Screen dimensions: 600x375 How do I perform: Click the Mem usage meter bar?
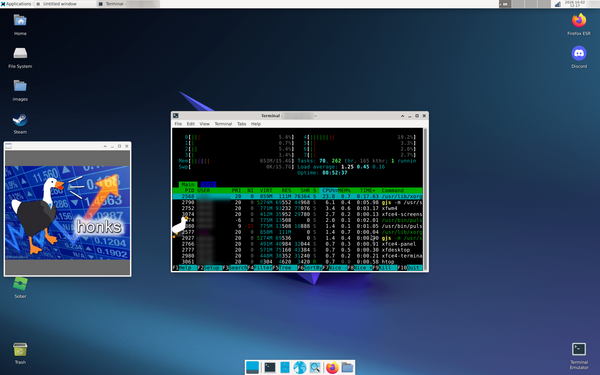point(236,161)
